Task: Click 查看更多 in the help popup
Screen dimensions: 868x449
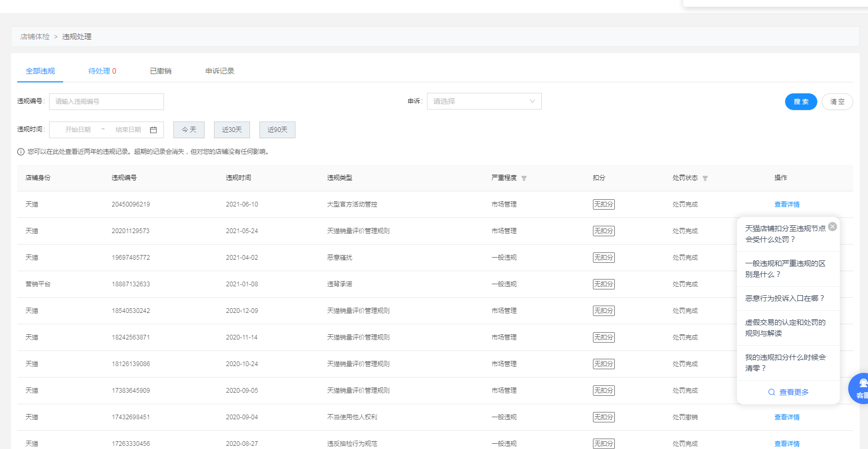Action: click(x=794, y=392)
